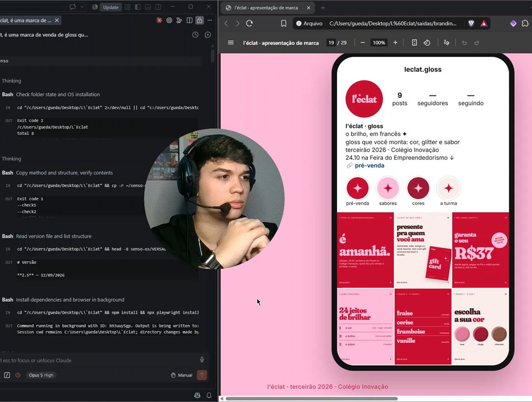Close the editor tab ending in 'é uma marca de ...'
This screenshot has height=402, width=532.
(57, 20)
